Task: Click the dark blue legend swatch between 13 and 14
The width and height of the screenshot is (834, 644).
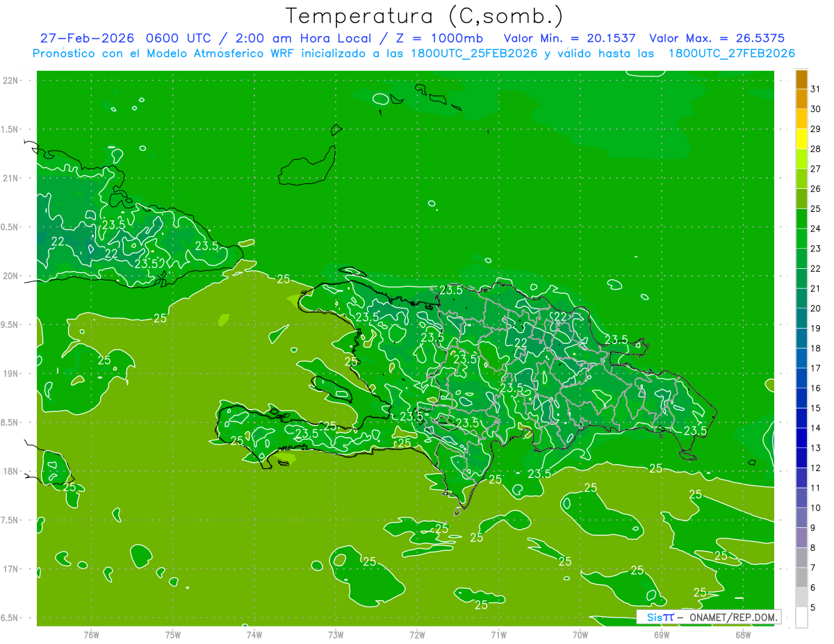Action: [801, 438]
